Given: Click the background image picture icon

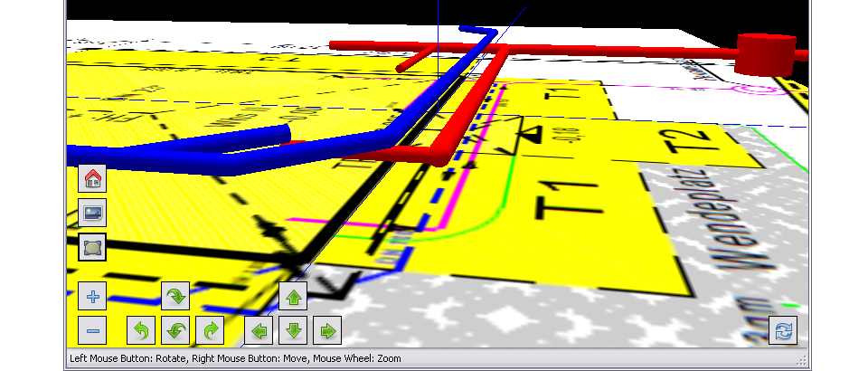Looking at the screenshot, I should pyautogui.click(x=92, y=213).
